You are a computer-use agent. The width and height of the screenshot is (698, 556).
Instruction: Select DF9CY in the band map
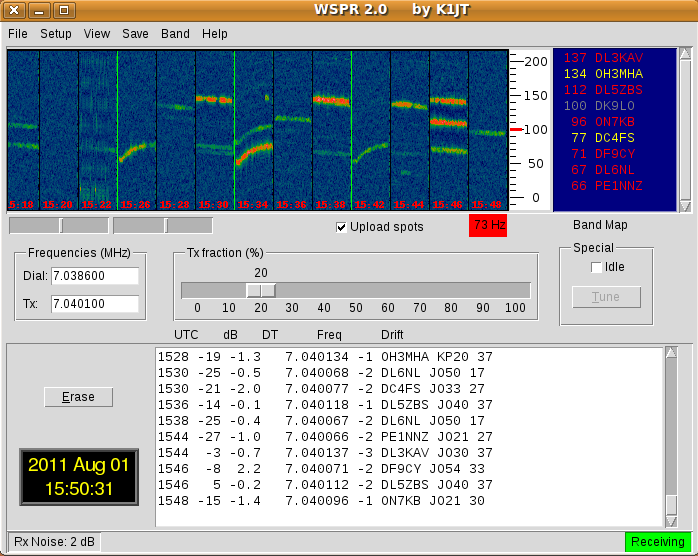click(603, 154)
